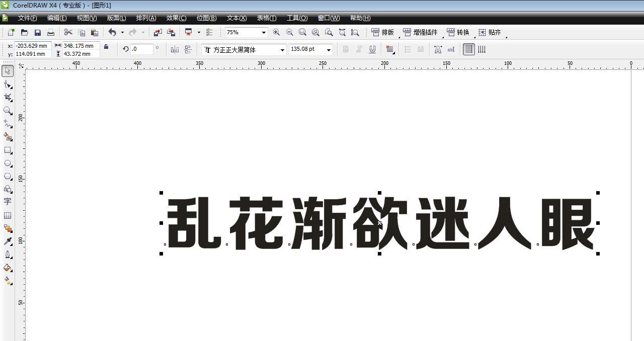644x341 pixels.
Task: Select the Shape tool
Action: (x=7, y=84)
